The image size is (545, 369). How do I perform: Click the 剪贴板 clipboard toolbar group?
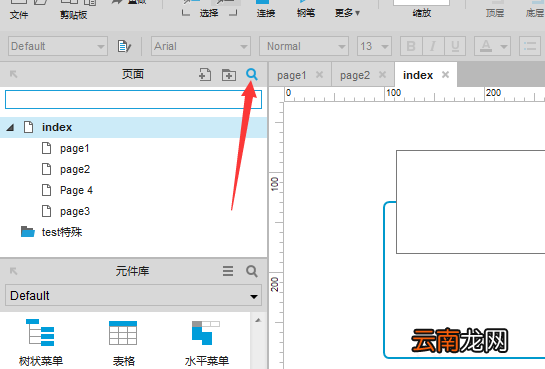[73, 15]
